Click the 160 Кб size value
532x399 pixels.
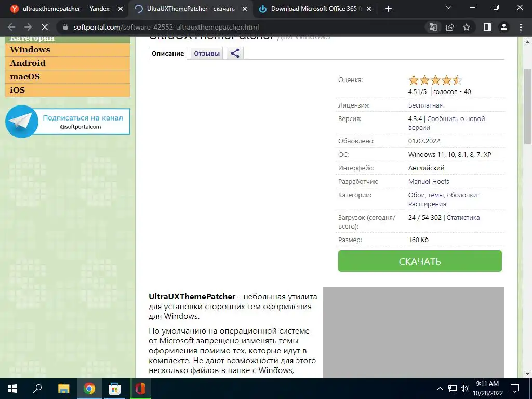click(418, 240)
